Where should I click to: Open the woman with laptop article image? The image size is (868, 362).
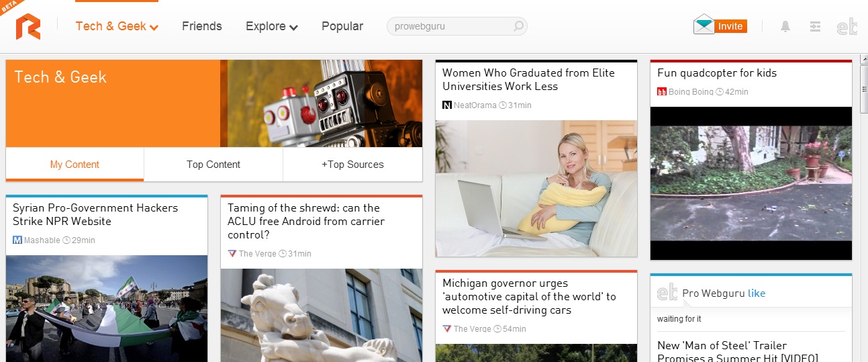coord(536,188)
